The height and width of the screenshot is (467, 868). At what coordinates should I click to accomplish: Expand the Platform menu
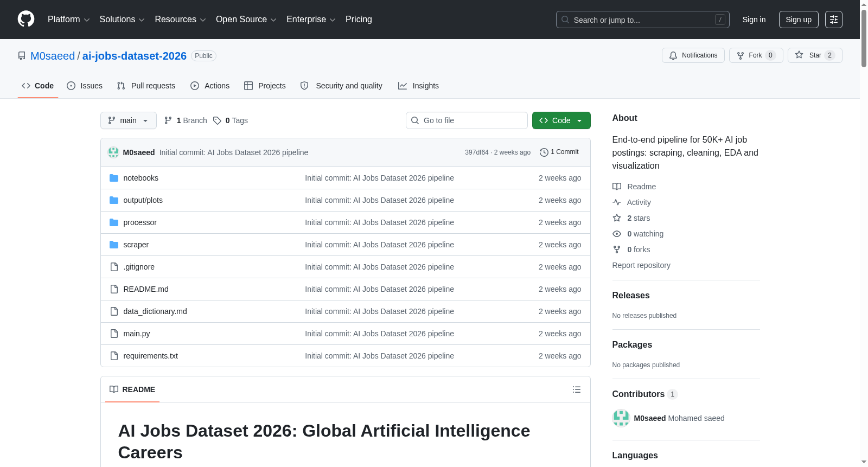pos(68,20)
